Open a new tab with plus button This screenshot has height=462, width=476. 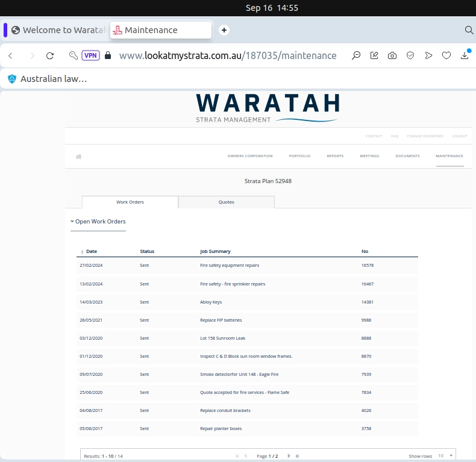(x=224, y=30)
